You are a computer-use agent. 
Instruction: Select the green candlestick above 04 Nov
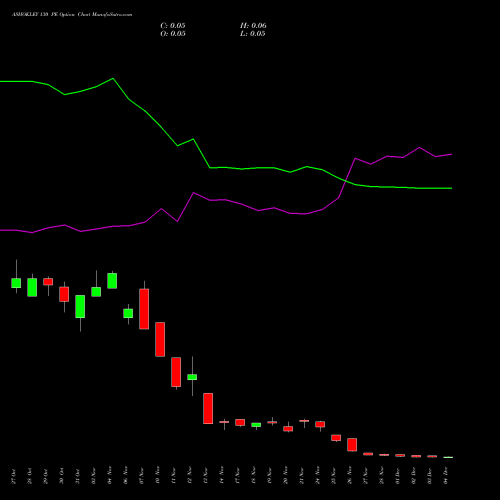[x=112, y=281]
